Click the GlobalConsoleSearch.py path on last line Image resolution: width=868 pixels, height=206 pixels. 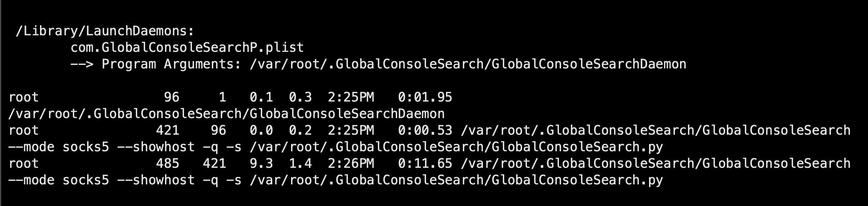(x=456, y=180)
